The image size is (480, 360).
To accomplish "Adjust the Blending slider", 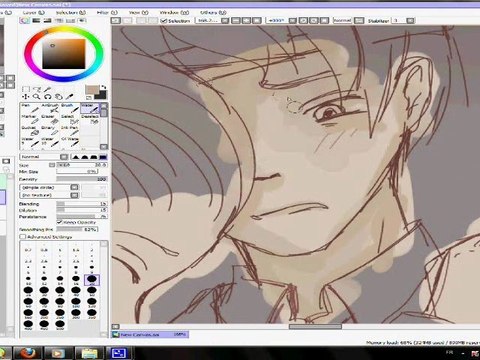I will click(x=82, y=204).
